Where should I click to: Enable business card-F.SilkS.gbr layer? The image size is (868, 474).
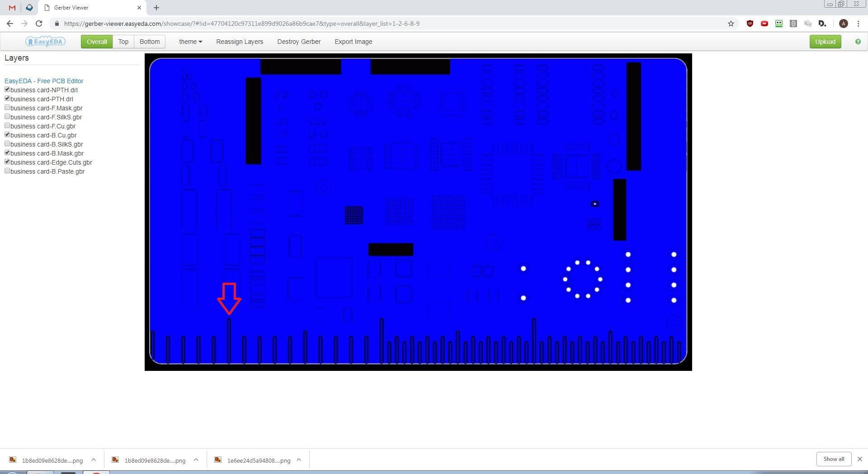[7, 117]
